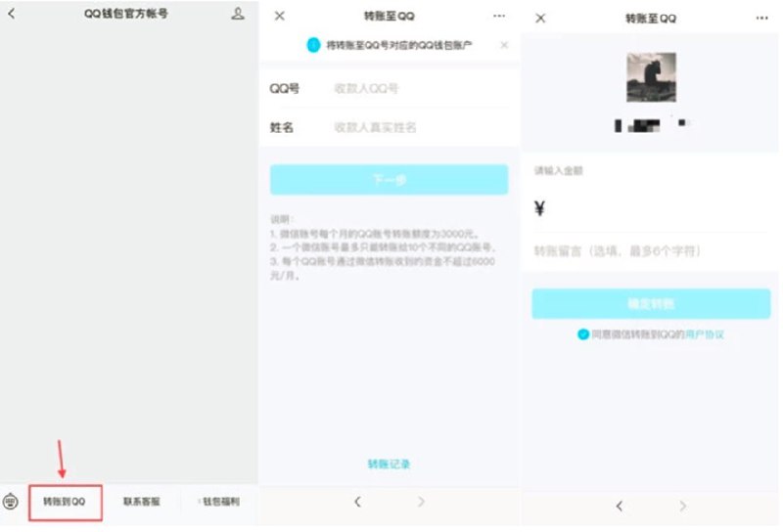
Task: Tap the back arrow beside QQ钱包官方帐号 title
Action: click(12, 15)
